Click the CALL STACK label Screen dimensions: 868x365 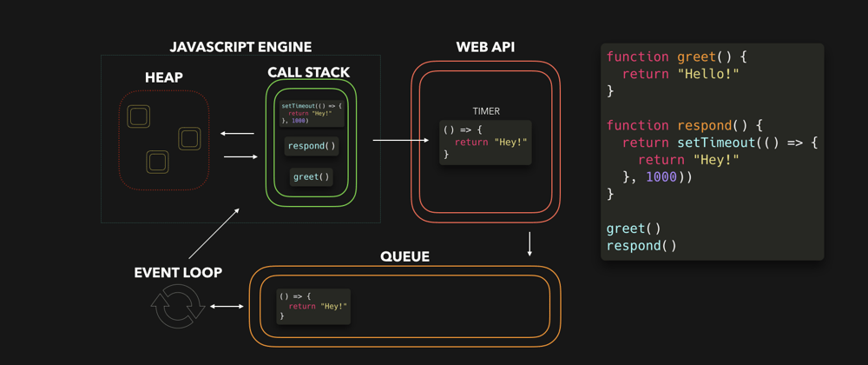coord(308,72)
